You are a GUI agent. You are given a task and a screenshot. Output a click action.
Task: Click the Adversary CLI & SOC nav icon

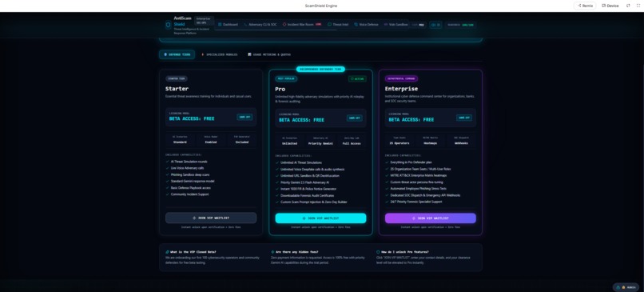[245, 24]
